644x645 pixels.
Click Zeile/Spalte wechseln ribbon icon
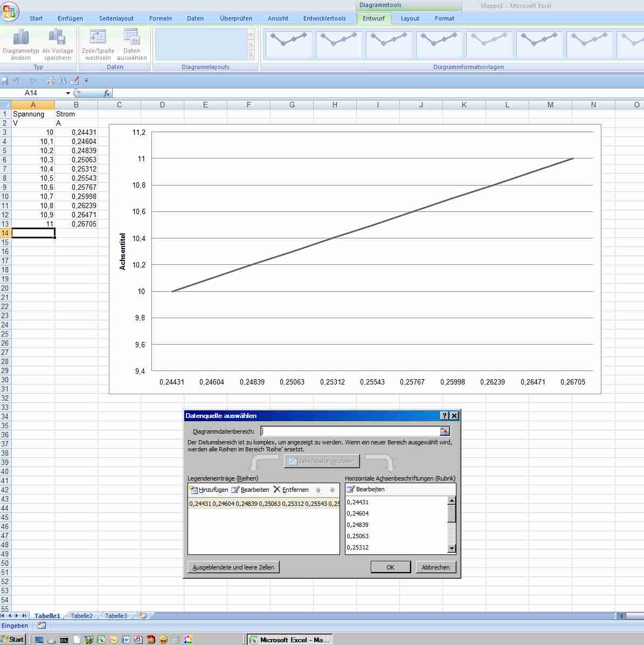pyautogui.click(x=98, y=37)
